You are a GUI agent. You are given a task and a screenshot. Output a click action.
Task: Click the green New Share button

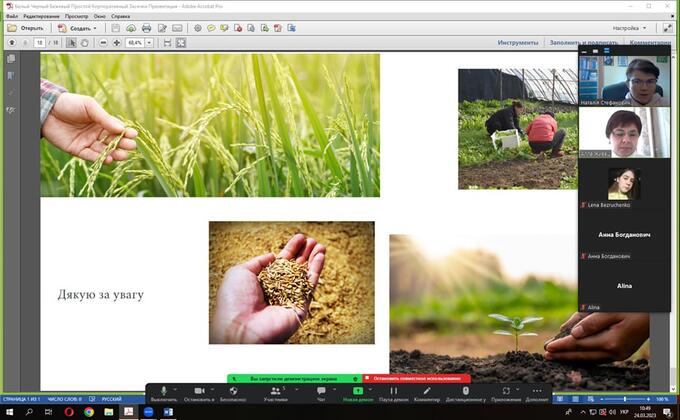click(358, 392)
